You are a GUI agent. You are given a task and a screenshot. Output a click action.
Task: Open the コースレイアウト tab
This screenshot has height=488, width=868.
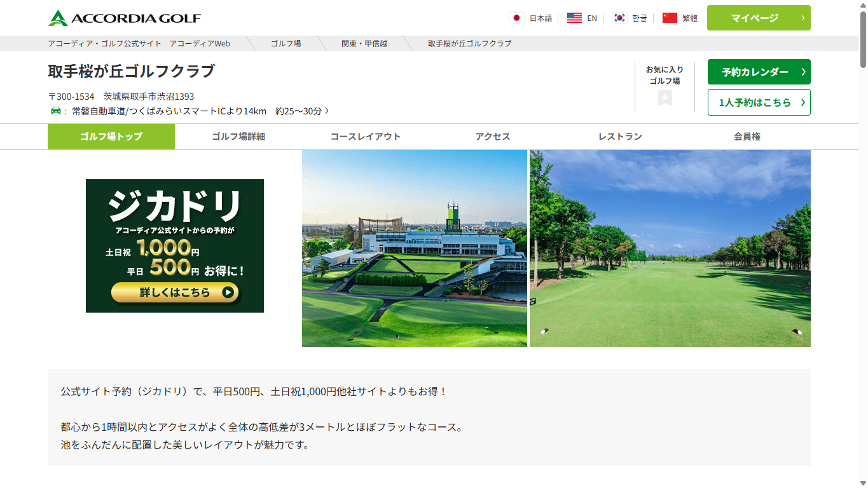tap(366, 137)
